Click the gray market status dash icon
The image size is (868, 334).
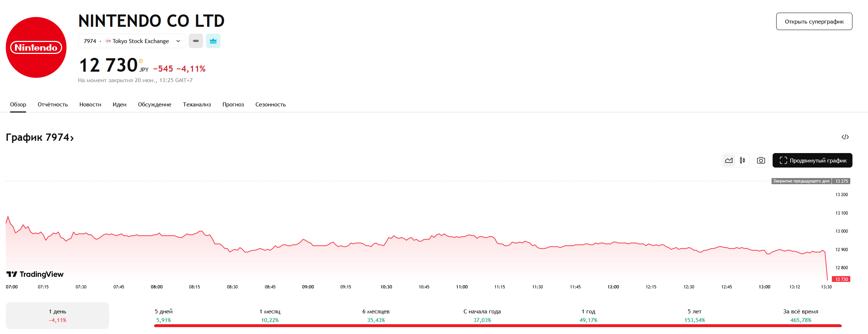coord(196,41)
